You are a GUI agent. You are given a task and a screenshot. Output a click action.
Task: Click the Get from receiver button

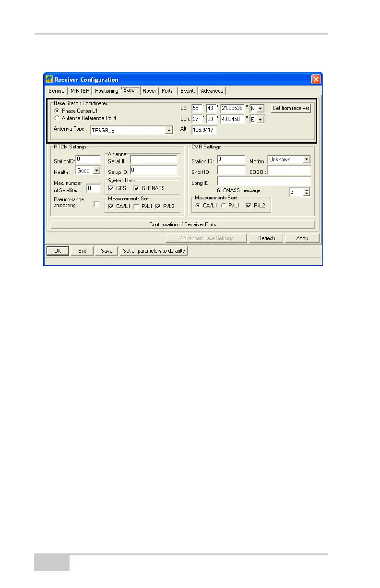(x=291, y=109)
